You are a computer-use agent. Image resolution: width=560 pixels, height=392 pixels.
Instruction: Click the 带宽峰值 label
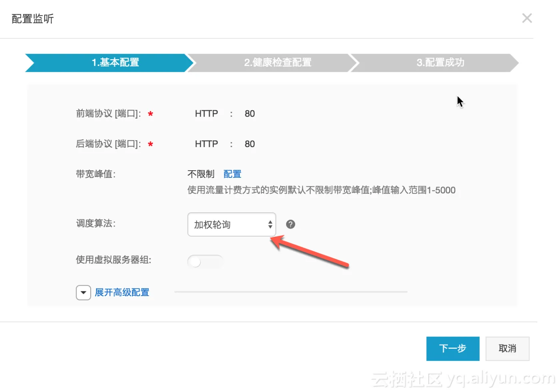pyautogui.click(x=96, y=174)
